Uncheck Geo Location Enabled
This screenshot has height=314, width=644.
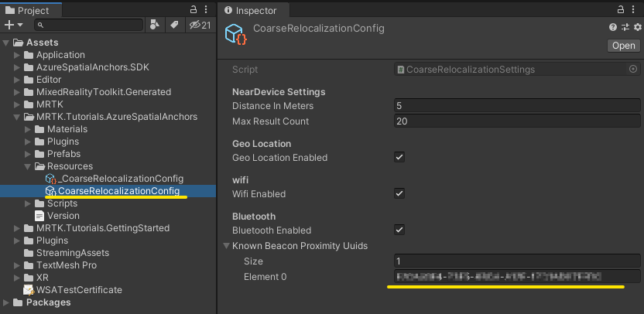[399, 157]
